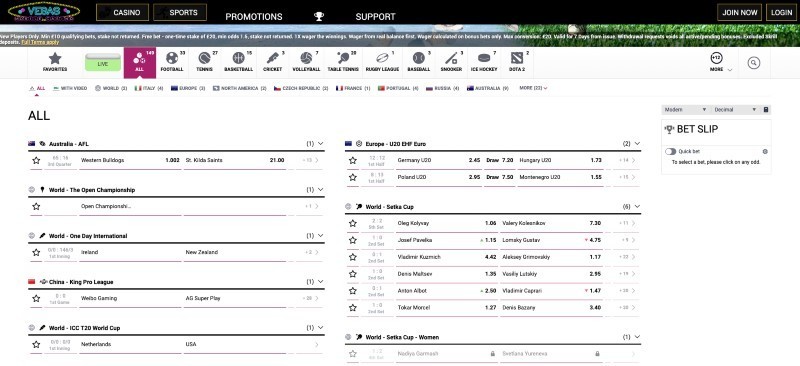The width and height of the screenshot is (800, 366).
Task: Bet on Draw 7.20 Germany-Hungary
Action: [x=499, y=160]
